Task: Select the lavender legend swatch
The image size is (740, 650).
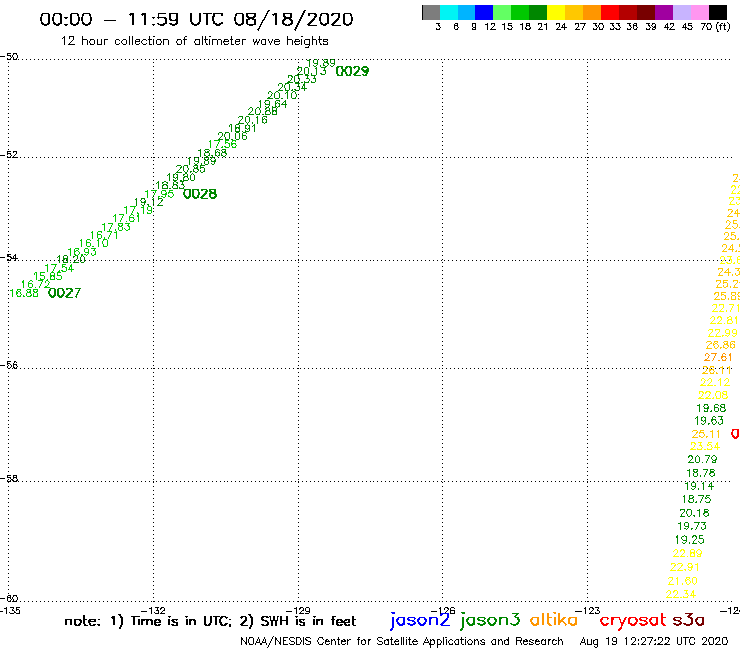Action: (681, 12)
